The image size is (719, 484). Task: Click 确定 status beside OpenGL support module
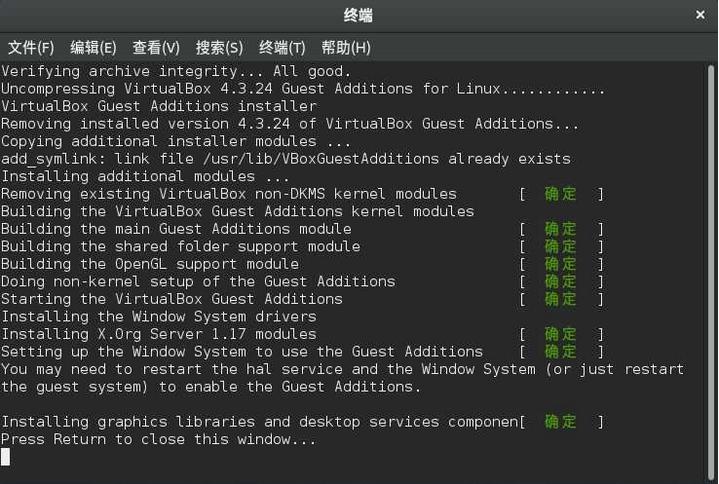pos(560,264)
